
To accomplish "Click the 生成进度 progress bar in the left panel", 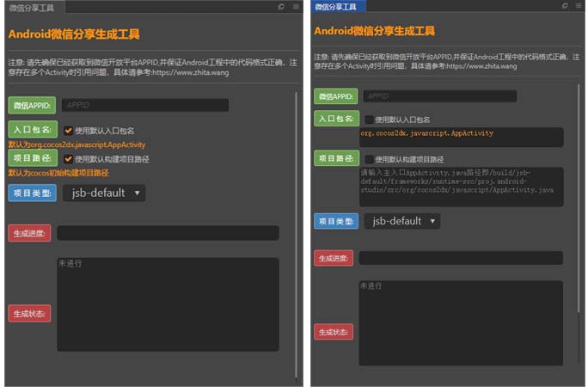I will 168,233.
